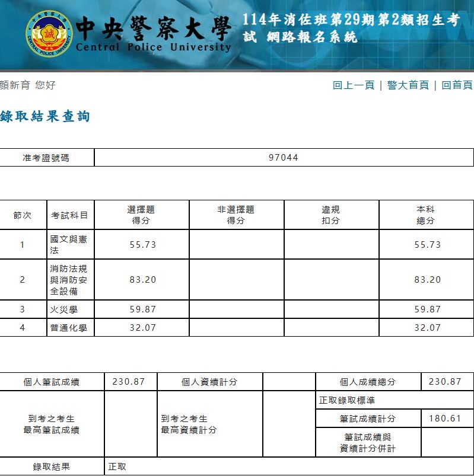Select the subject 消防法規與消防安全設備
The image size is (474, 476).
(68, 280)
